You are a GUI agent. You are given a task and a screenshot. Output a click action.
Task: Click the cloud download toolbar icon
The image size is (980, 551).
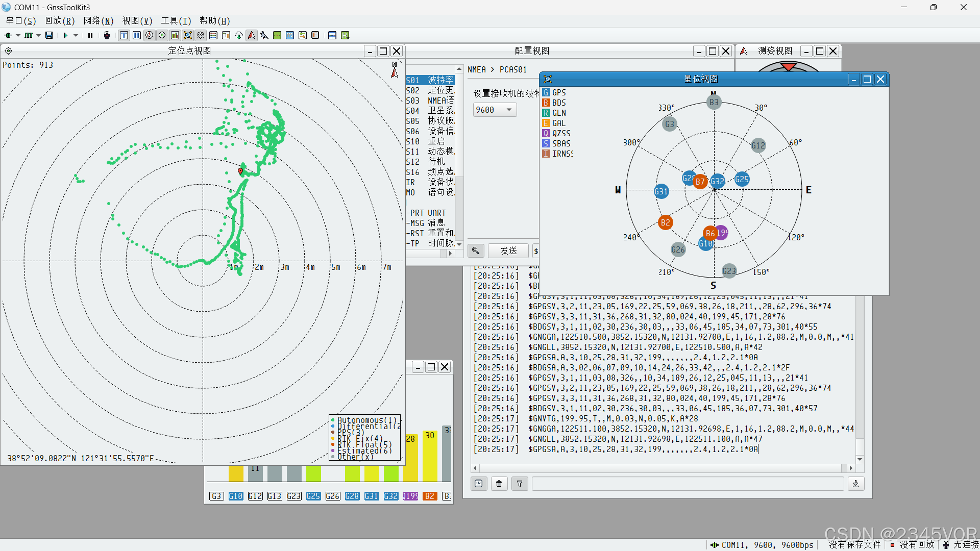pos(239,35)
